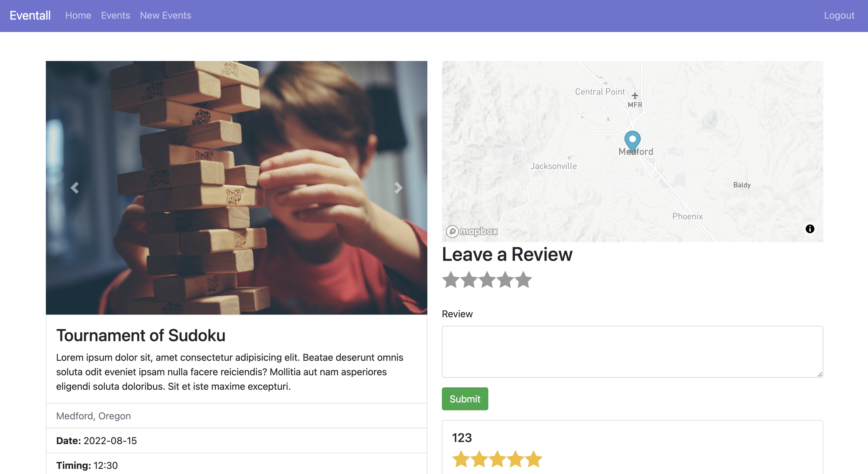Open the map attribution info icon
This screenshot has height=474, width=868.
tap(810, 229)
